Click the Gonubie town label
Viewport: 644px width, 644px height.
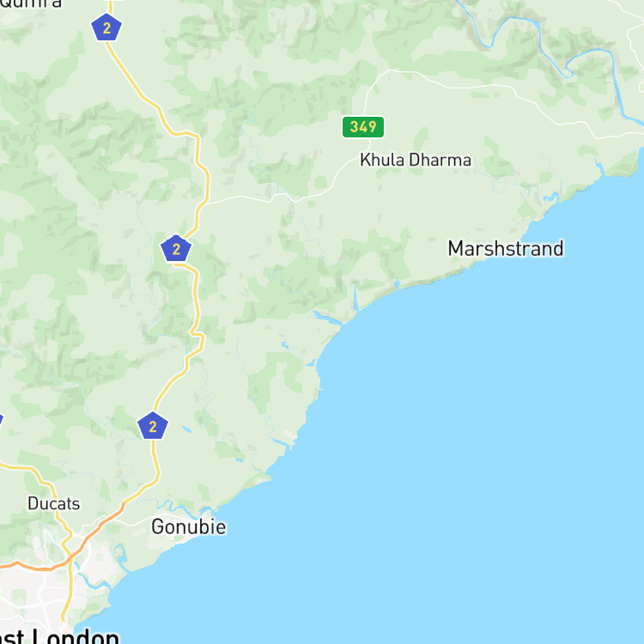189,527
